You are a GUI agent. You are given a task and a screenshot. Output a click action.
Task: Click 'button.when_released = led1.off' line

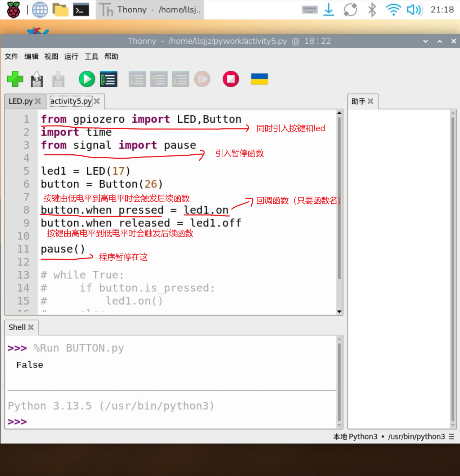click(141, 223)
